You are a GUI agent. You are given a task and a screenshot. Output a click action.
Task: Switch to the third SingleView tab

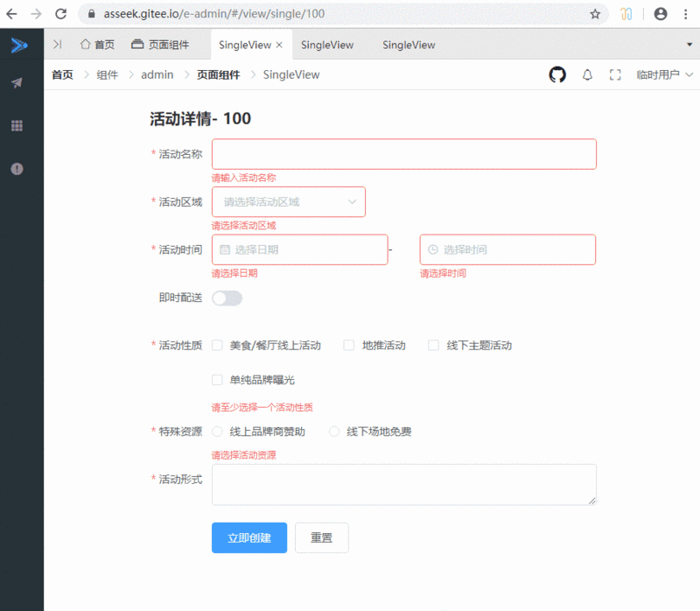409,45
